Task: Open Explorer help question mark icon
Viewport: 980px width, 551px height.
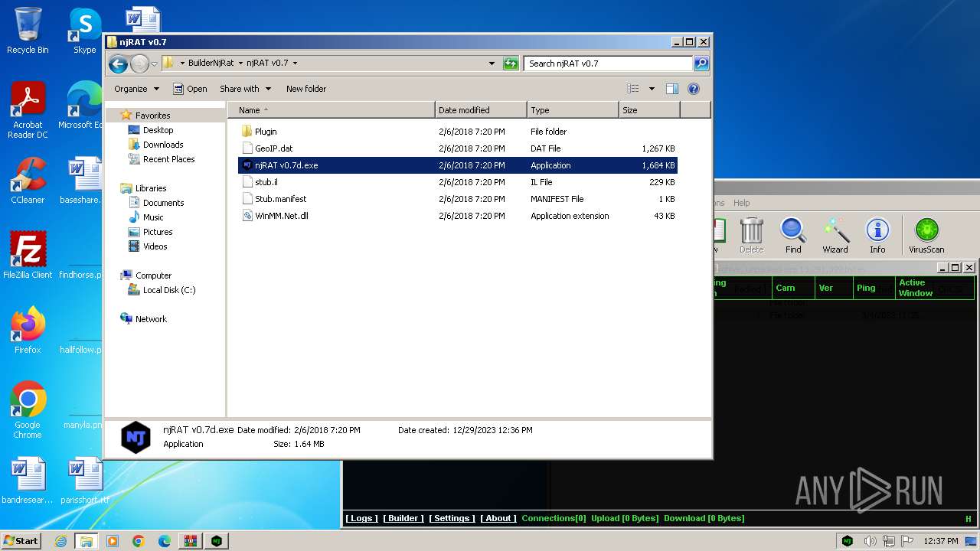Action: (694, 89)
